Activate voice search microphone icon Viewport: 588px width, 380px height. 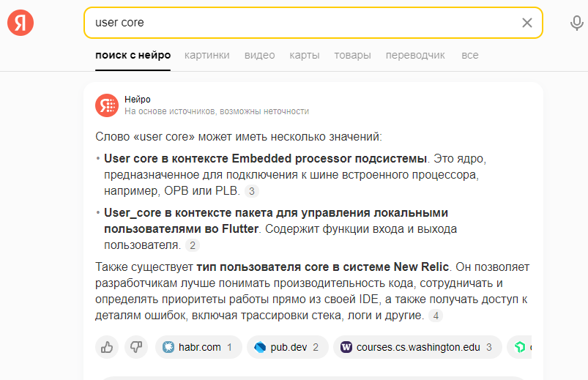(577, 23)
